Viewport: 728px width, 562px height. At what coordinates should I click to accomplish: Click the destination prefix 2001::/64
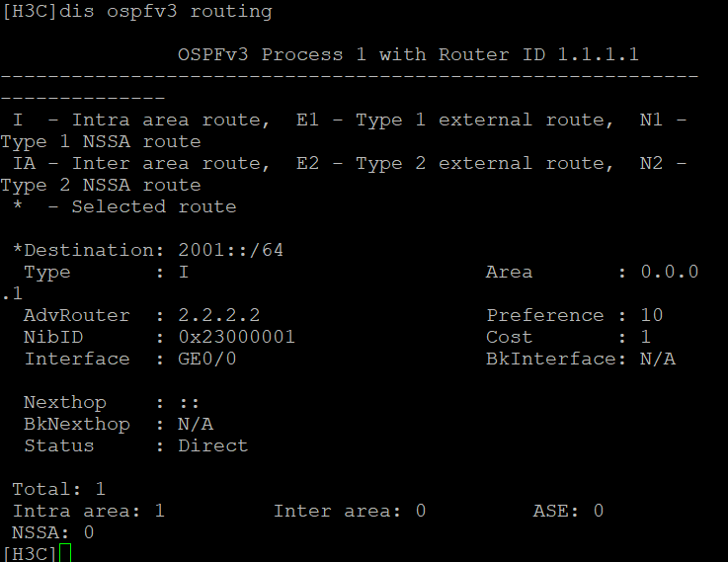(230, 250)
